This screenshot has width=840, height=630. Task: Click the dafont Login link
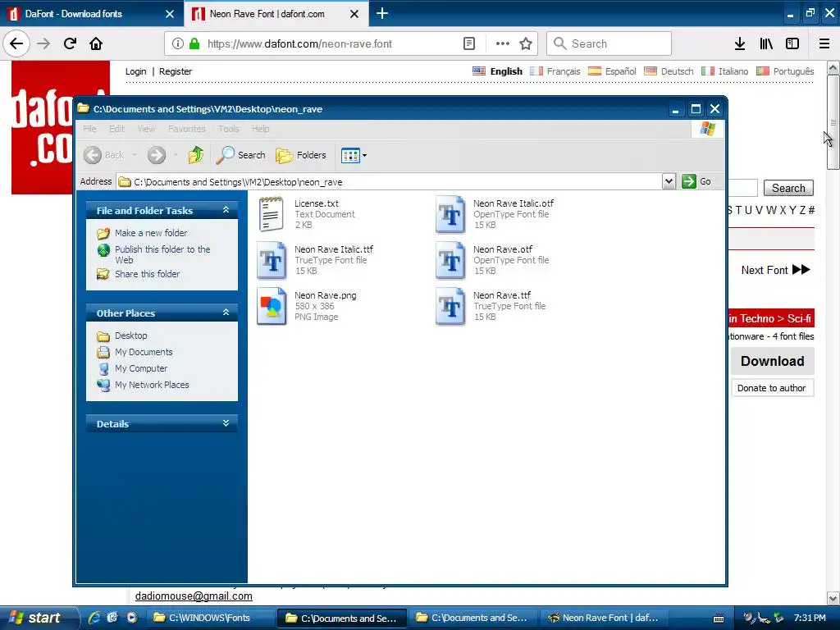135,71
